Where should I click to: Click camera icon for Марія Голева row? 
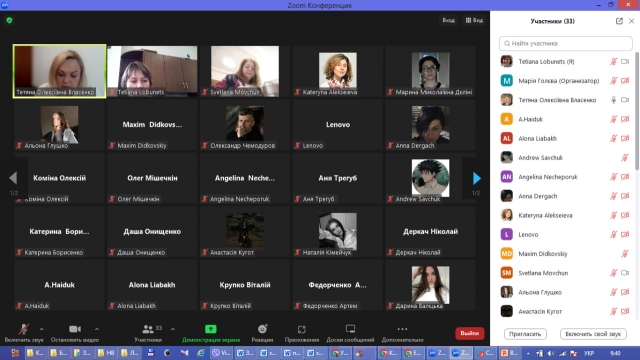pos(625,81)
